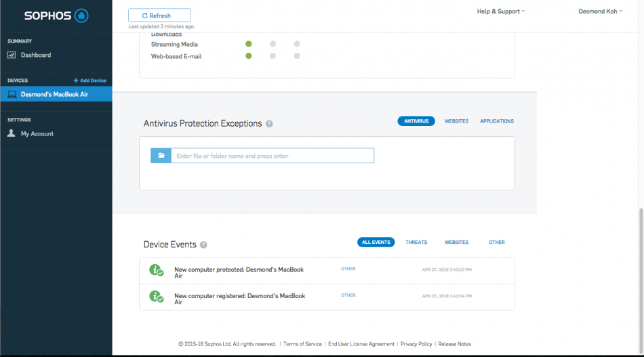Click the file or folder name field
Screen dimensions: 644x357
[271, 156]
